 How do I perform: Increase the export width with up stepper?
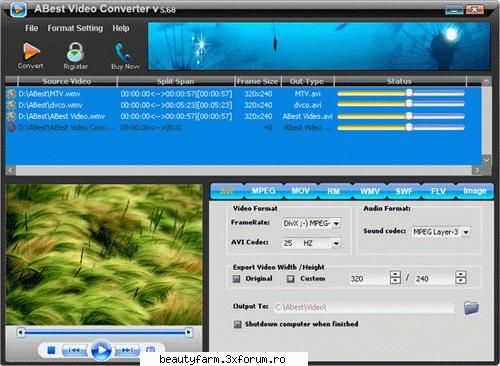(x=395, y=274)
